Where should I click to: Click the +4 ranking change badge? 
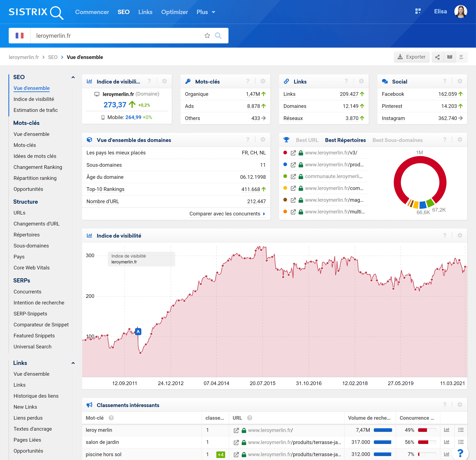coord(220,454)
